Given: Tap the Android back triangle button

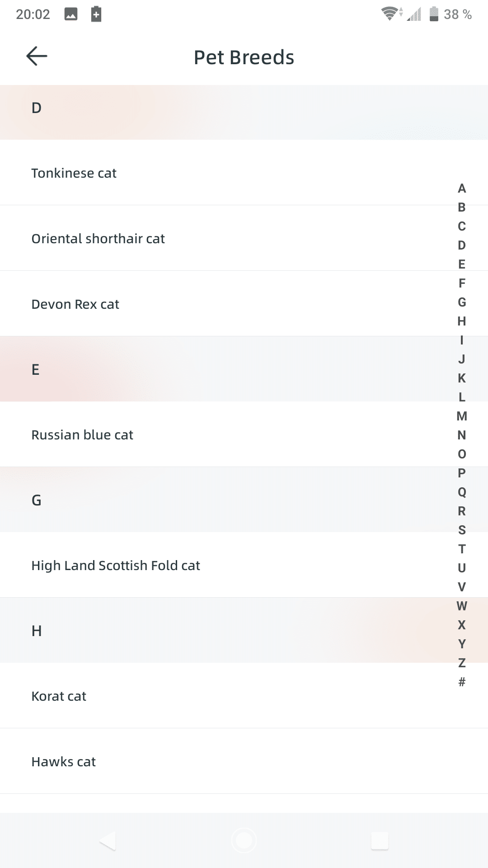Looking at the screenshot, I should tap(108, 841).
